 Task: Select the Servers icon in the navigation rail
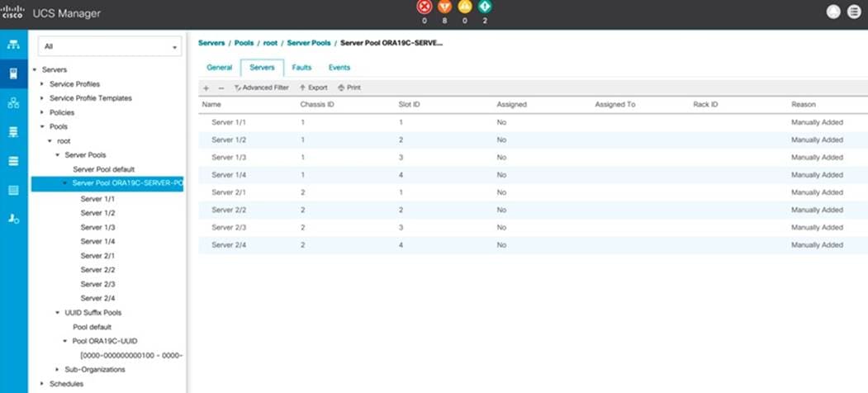13,73
